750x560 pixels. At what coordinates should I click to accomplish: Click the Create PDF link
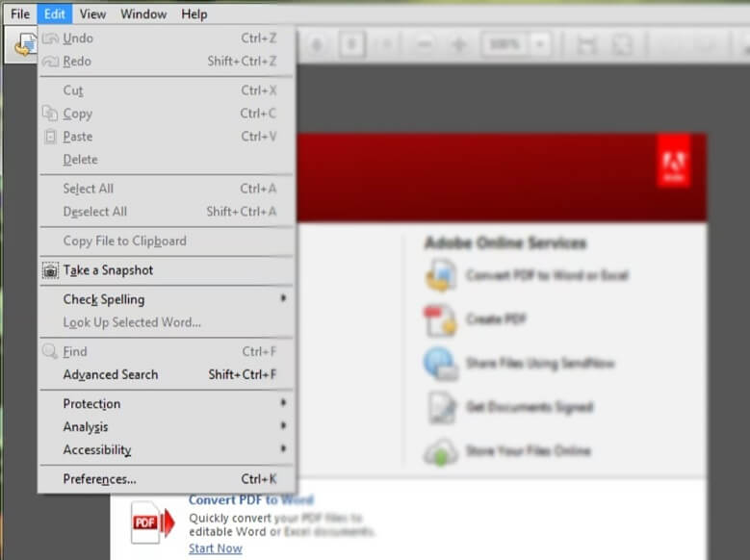[x=496, y=319]
